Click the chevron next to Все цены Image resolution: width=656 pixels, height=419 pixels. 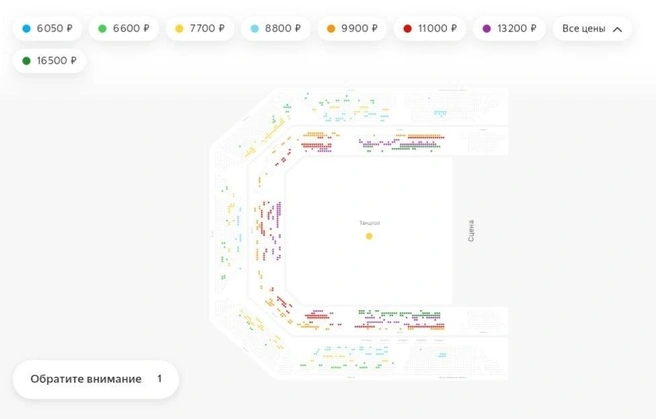click(617, 29)
